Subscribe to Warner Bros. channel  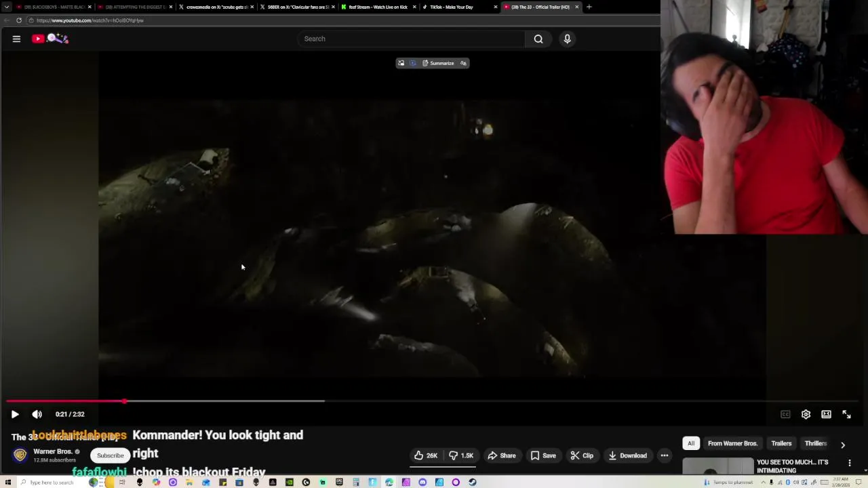[x=110, y=455]
